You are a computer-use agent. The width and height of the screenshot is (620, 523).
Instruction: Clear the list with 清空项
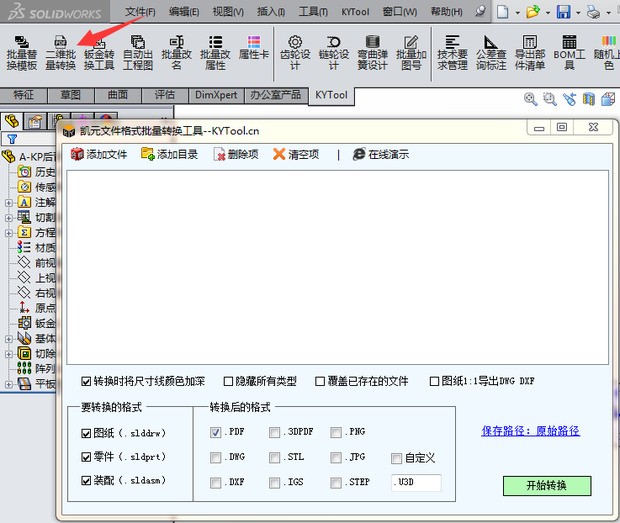[x=296, y=154]
